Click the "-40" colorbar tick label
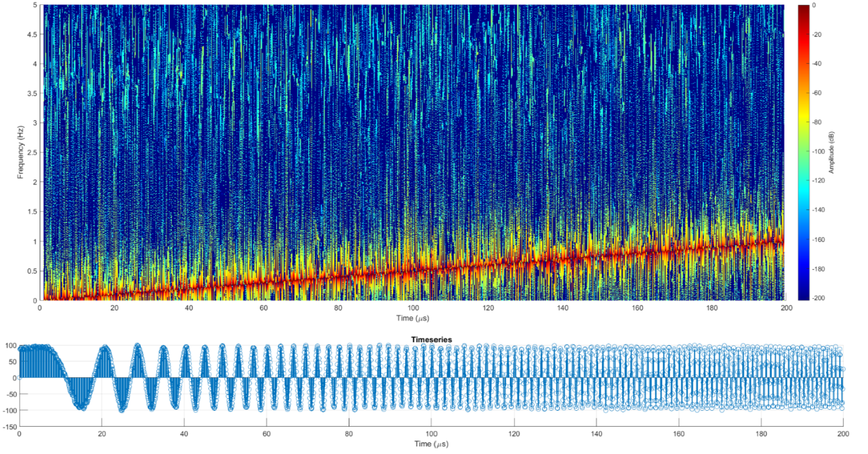 [817, 64]
